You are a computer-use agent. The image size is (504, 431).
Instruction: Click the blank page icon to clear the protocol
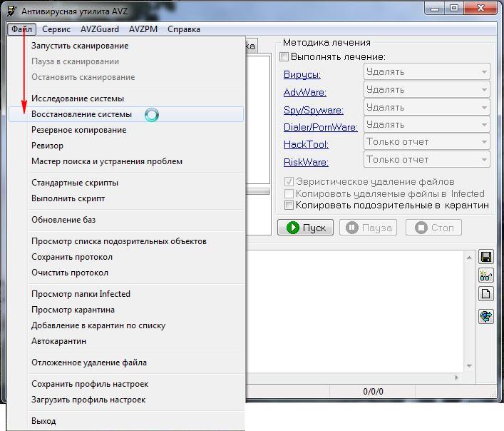coord(485,294)
